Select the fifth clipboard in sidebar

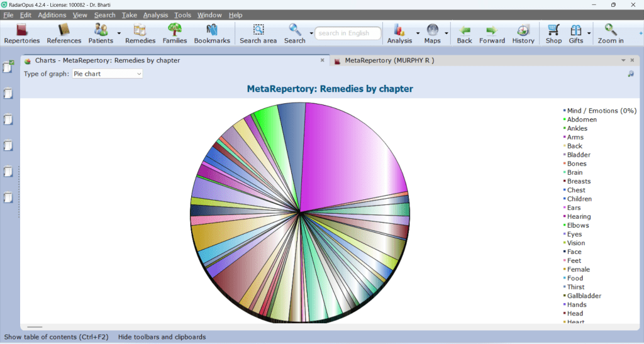tap(8, 171)
